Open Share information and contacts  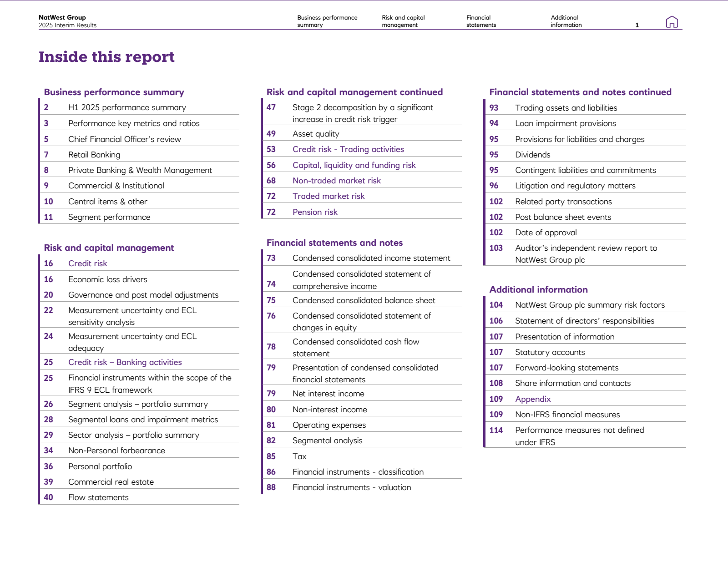coord(573,383)
